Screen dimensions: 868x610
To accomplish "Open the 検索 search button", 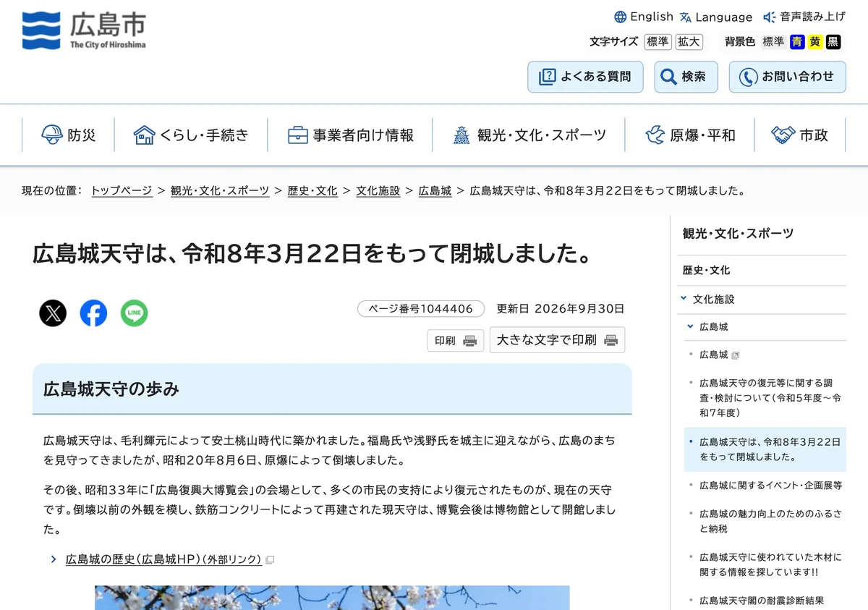I will (x=686, y=77).
